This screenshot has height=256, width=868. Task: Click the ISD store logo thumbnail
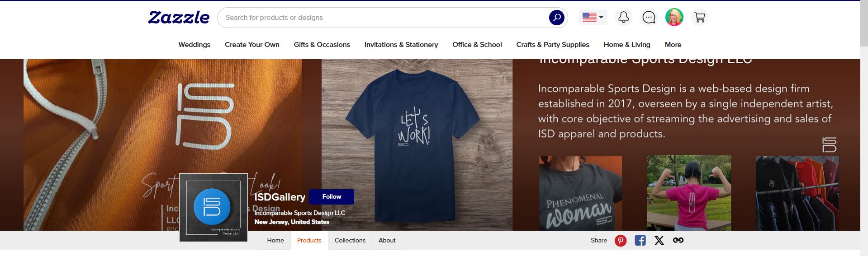[213, 207]
